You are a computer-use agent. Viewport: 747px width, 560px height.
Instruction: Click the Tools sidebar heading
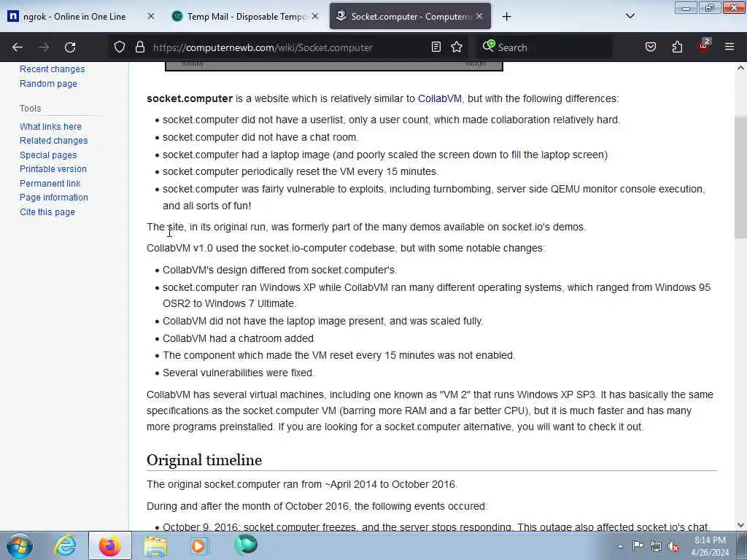tap(31, 108)
